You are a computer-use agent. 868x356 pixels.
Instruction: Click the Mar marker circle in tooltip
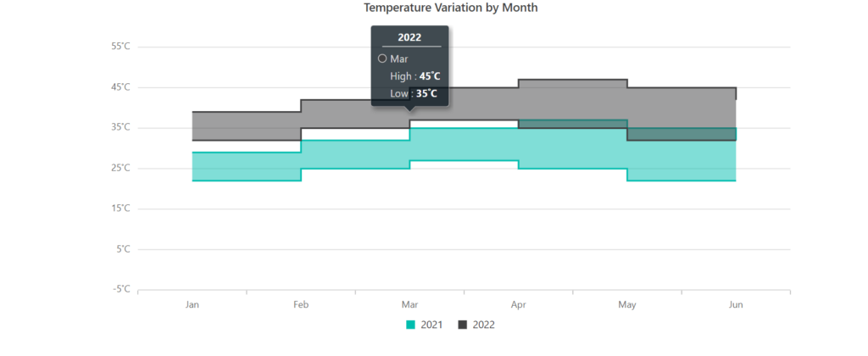point(382,58)
